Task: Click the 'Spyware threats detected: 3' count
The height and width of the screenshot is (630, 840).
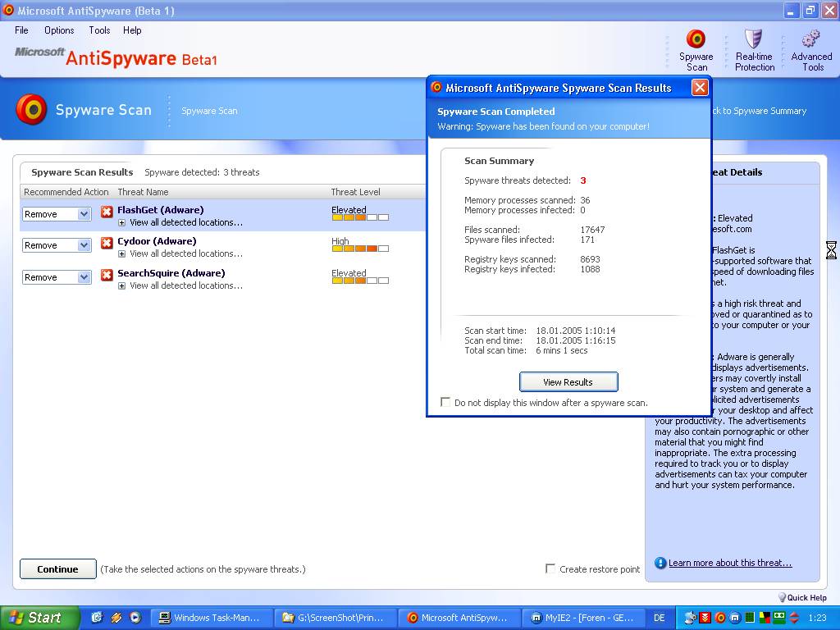Action: (583, 180)
